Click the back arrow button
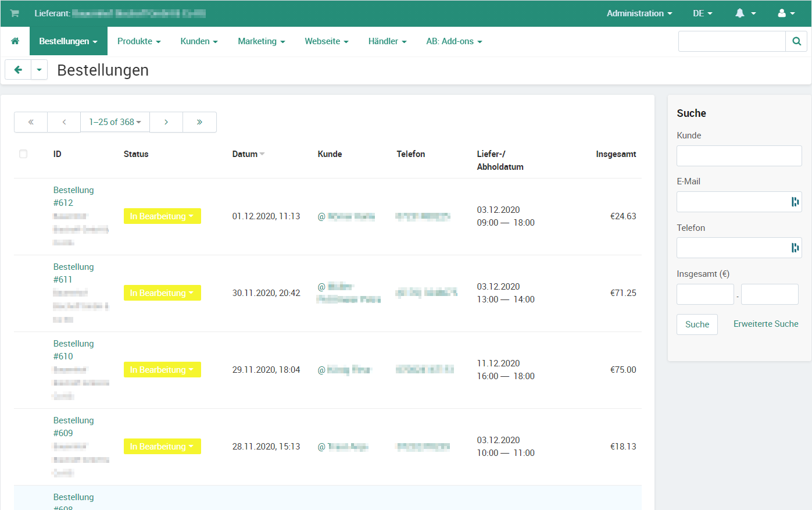 point(18,70)
